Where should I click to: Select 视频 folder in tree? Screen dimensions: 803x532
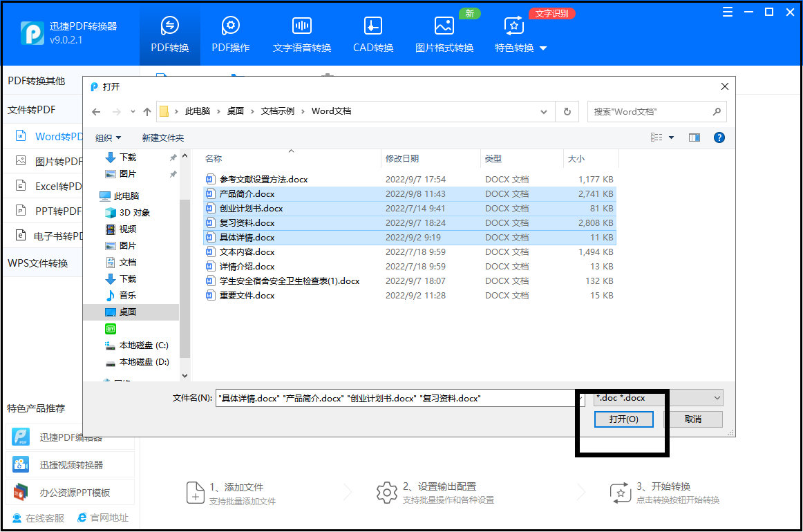pyautogui.click(x=121, y=229)
